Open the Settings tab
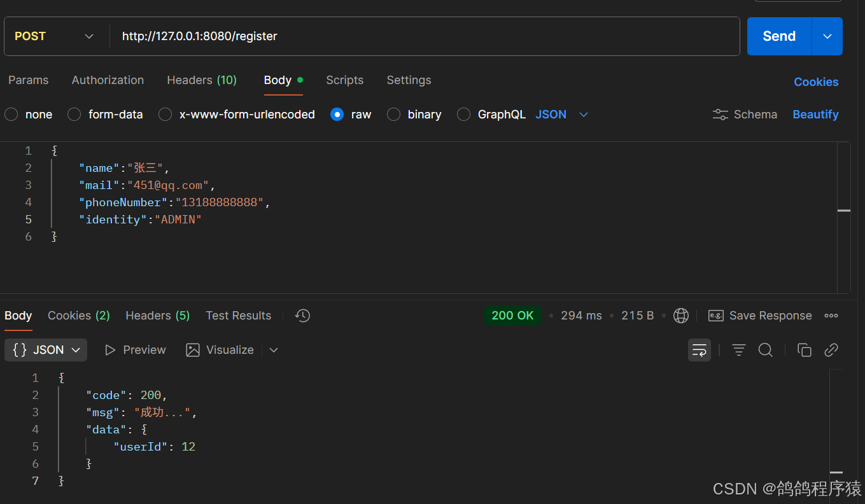This screenshot has width=865, height=504. coord(409,80)
